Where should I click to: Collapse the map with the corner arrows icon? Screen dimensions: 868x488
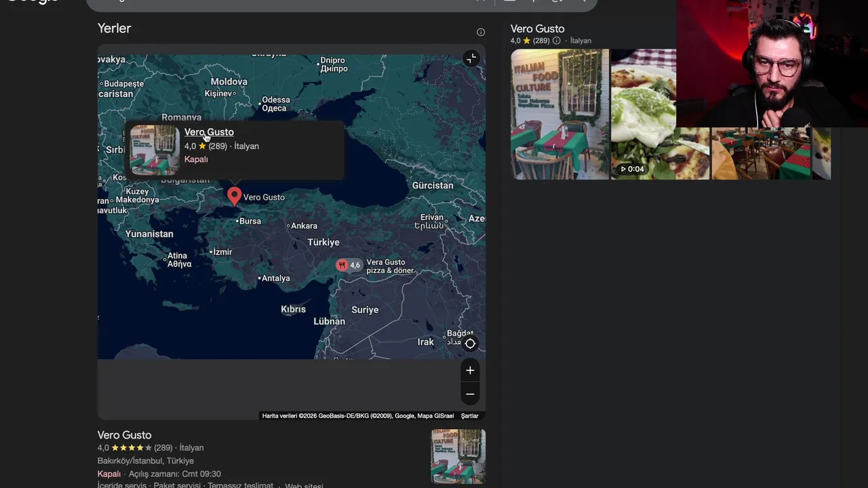coord(471,59)
